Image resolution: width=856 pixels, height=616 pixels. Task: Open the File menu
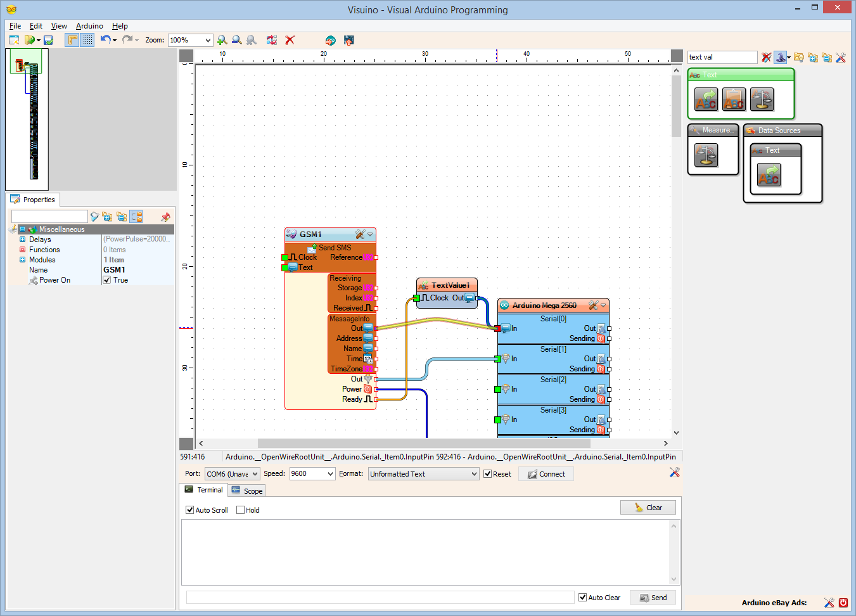pos(15,26)
